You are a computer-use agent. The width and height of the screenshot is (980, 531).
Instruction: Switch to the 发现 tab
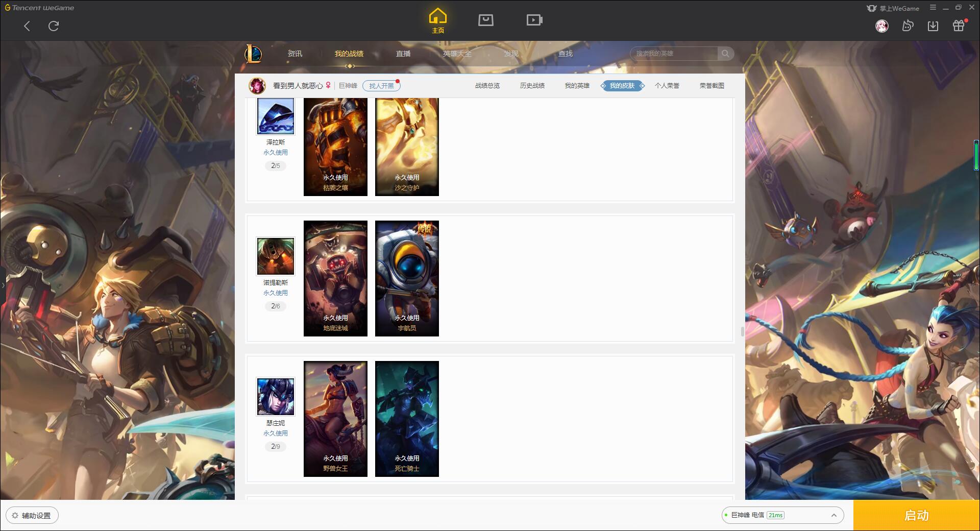pyautogui.click(x=511, y=54)
